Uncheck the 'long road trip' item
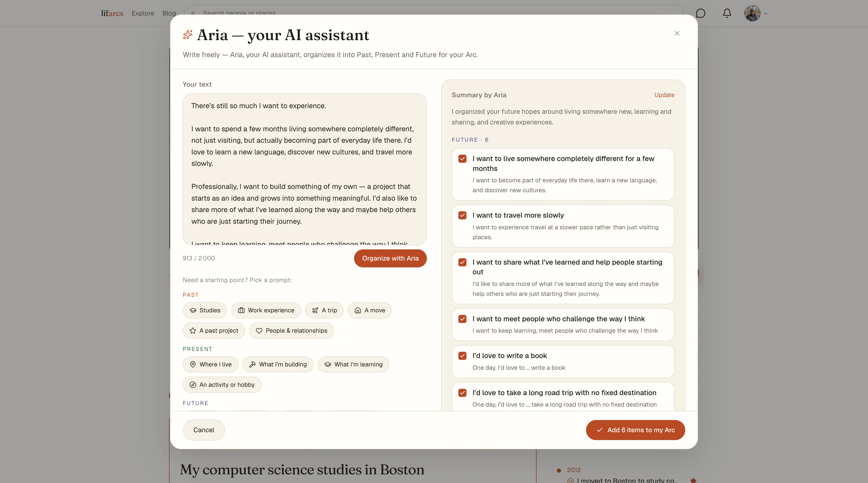This screenshot has height=483, width=868. [462, 393]
